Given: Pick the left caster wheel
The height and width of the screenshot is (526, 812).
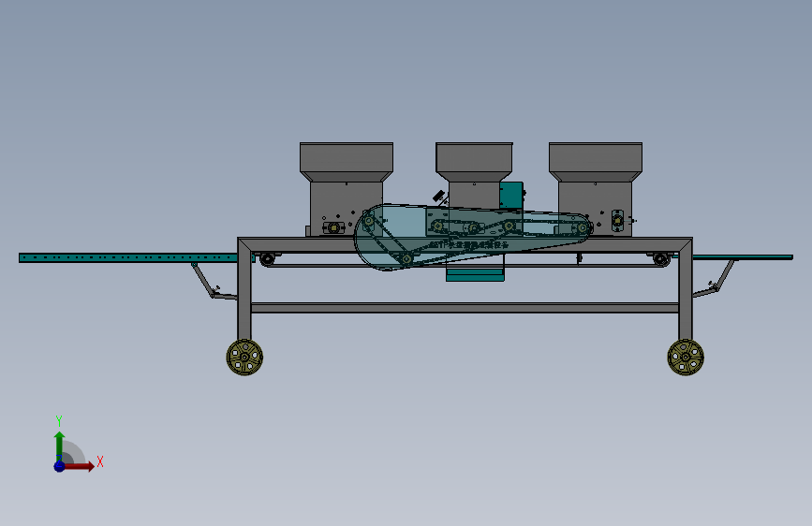Looking at the screenshot, I should pos(245,357).
